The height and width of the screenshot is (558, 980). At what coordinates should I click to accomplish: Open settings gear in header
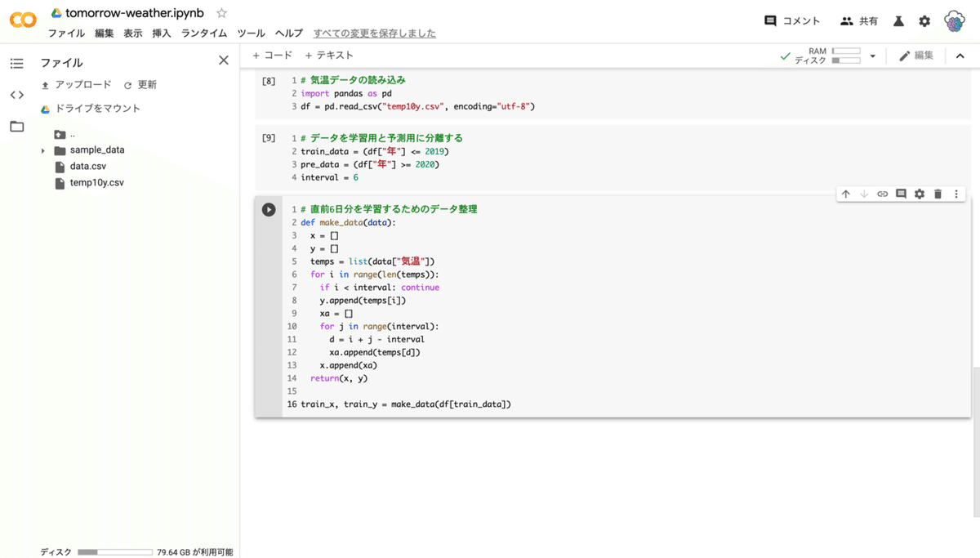tap(924, 21)
